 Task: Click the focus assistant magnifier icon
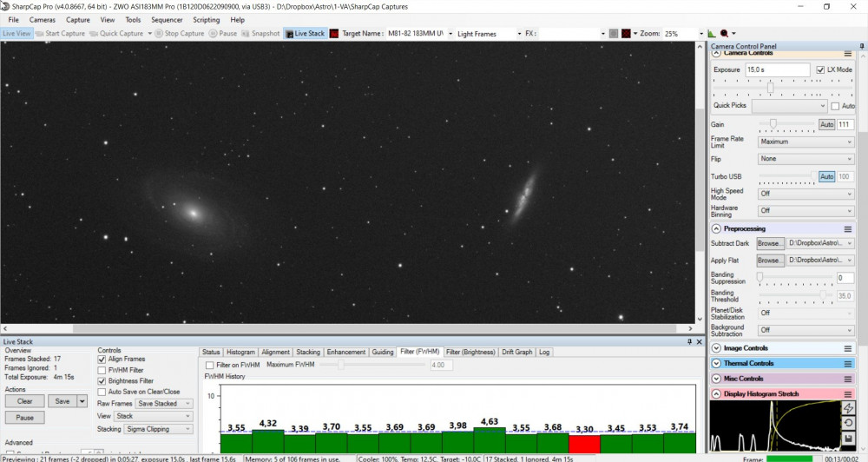point(724,33)
